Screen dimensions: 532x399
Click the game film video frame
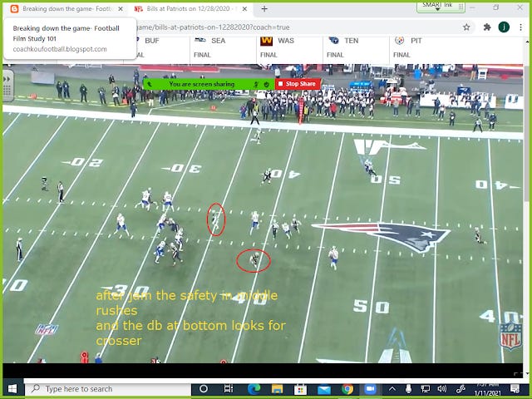click(x=263, y=214)
